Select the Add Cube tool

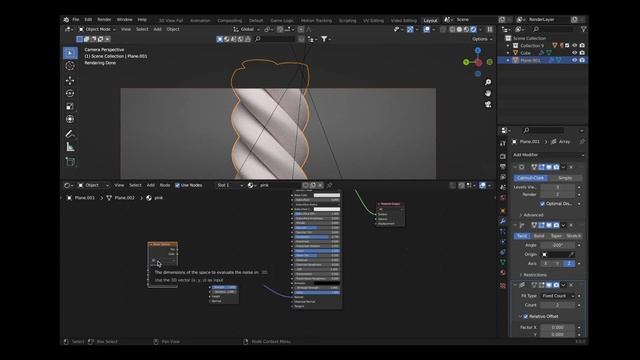(x=70, y=162)
